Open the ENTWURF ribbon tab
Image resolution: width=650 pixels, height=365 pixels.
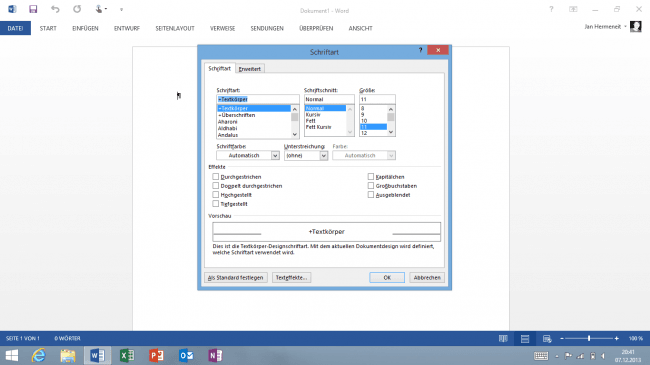point(127,28)
